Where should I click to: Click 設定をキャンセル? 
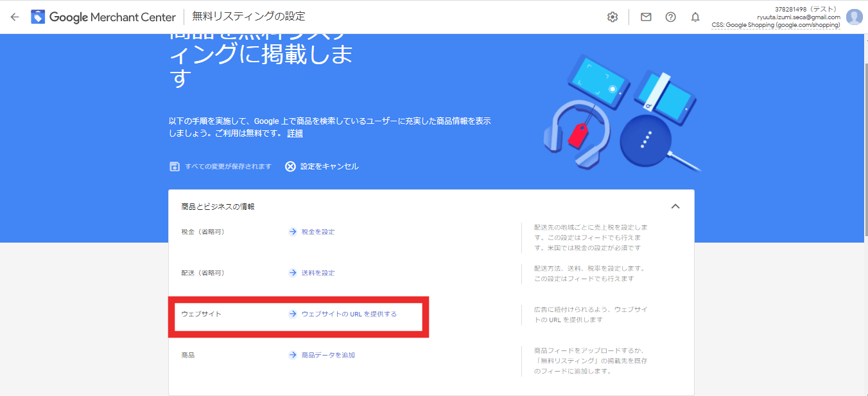pos(329,166)
